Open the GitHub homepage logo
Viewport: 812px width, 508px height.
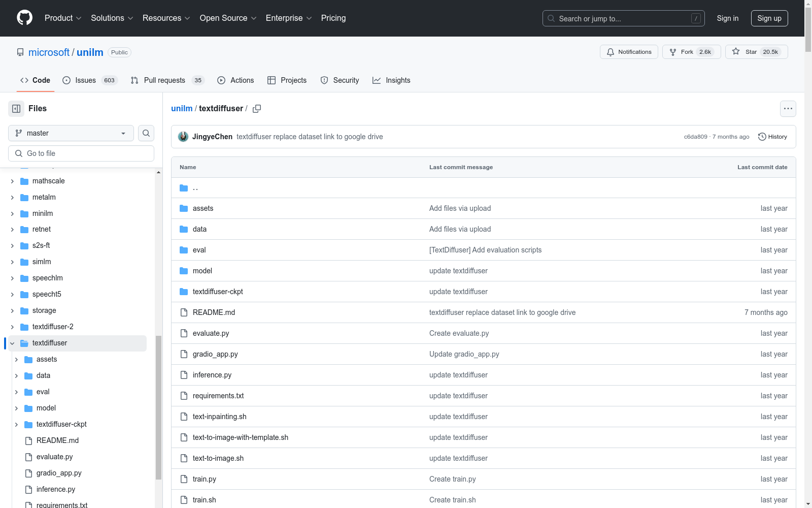pos(24,18)
